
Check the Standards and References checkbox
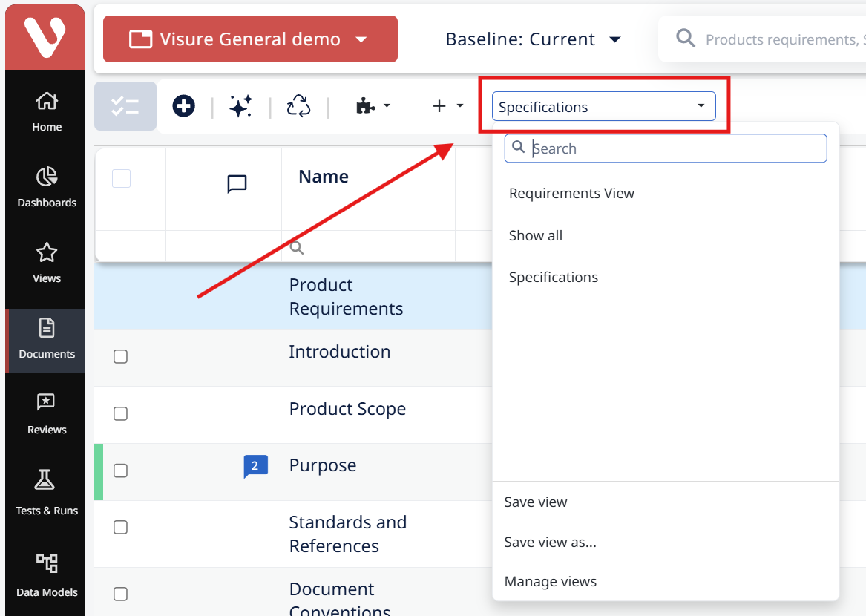(x=120, y=527)
